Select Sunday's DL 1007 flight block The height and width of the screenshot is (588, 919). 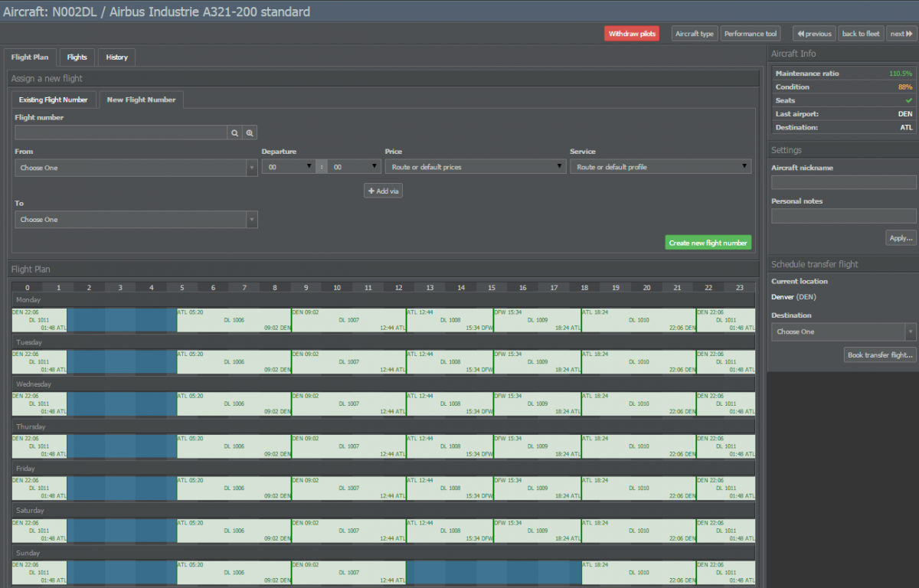point(349,573)
